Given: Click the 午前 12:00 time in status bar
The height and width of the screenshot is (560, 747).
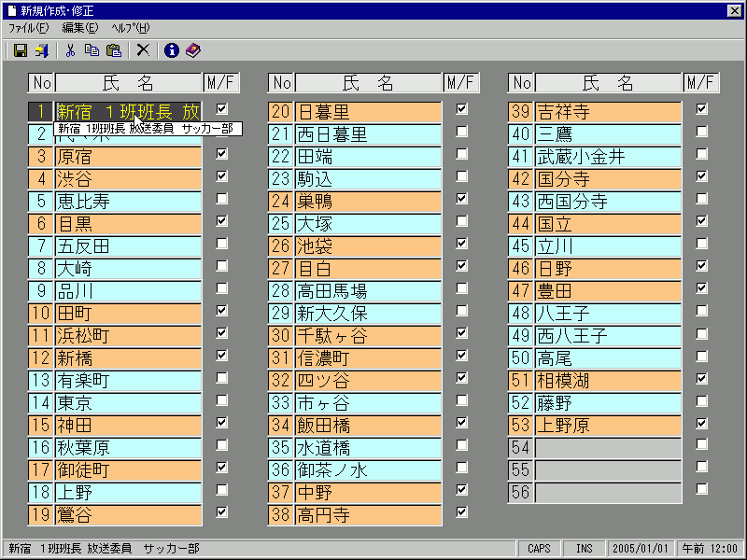Looking at the screenshot, I should tap(711, 549).
